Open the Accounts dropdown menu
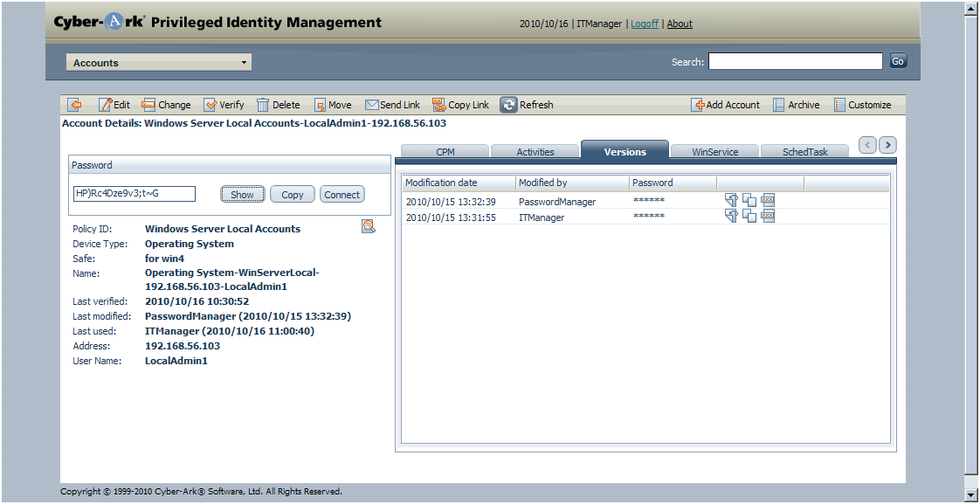The image size is (980, 504). click(159, 63)
